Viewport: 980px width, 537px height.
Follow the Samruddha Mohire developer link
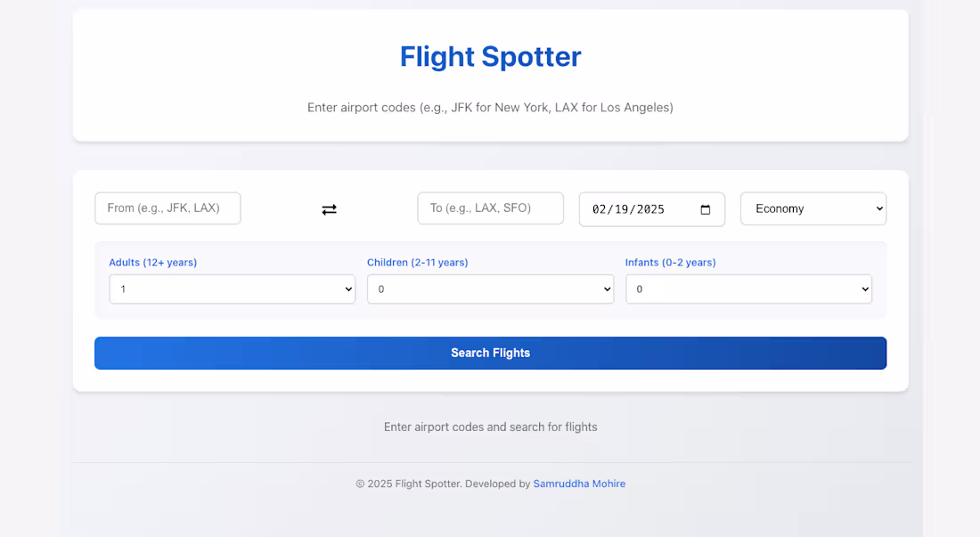click(x=579, y=484)
